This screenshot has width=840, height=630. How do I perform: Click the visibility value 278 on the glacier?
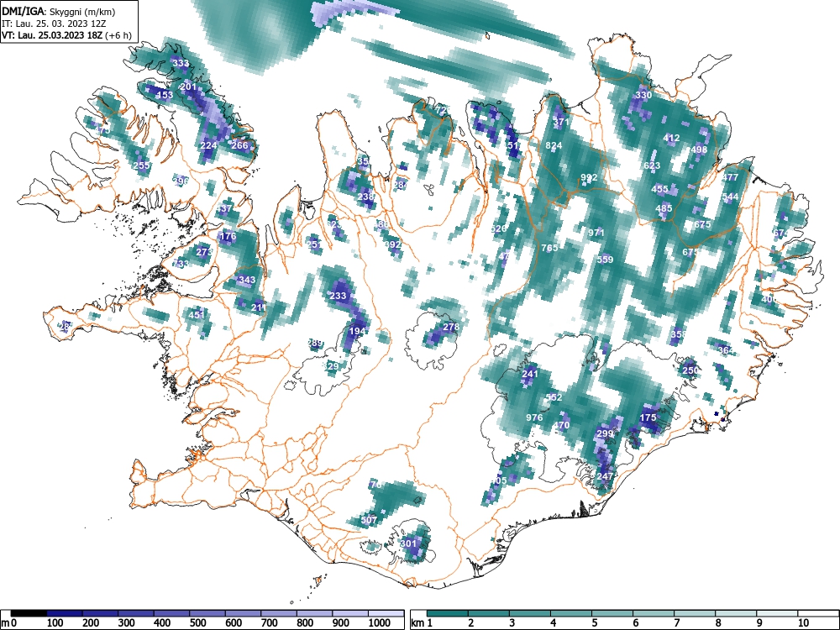click(x=451, y=328)
